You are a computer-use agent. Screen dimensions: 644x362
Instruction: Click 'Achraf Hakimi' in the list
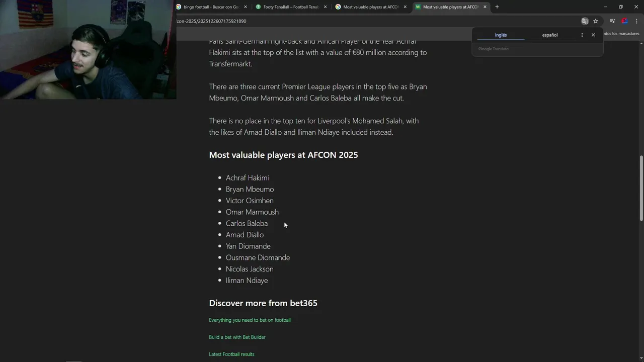click(247, 178)
